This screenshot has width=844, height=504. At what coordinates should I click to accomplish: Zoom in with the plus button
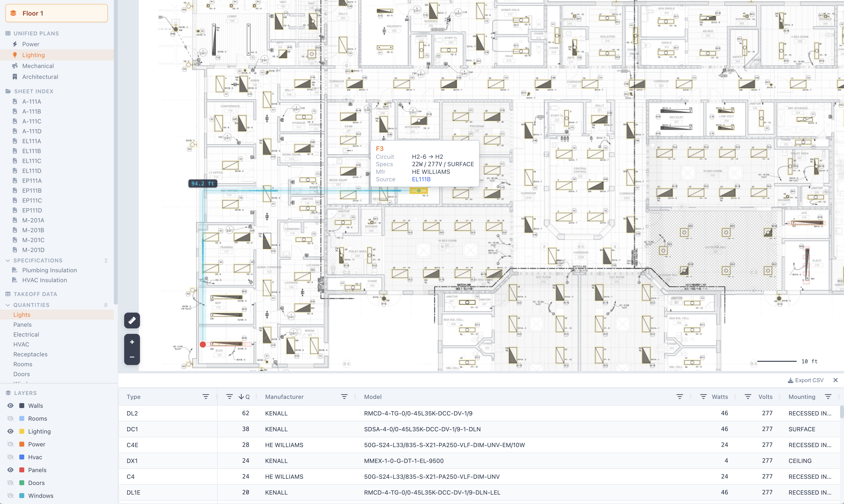(132, 342)
